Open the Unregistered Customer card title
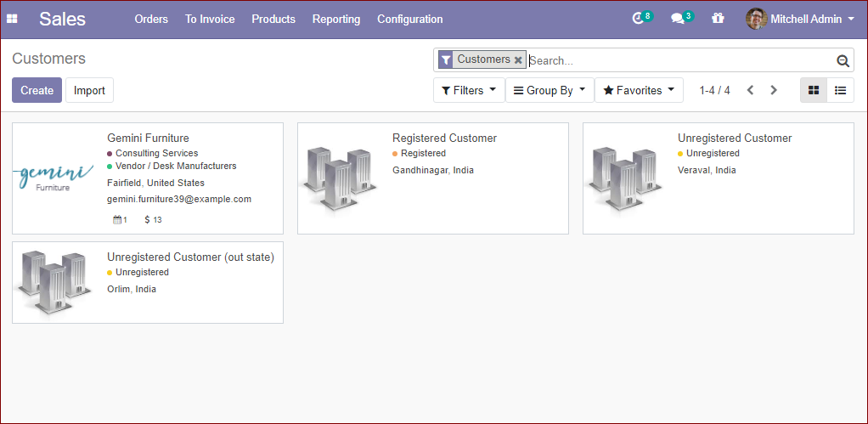 735,139
